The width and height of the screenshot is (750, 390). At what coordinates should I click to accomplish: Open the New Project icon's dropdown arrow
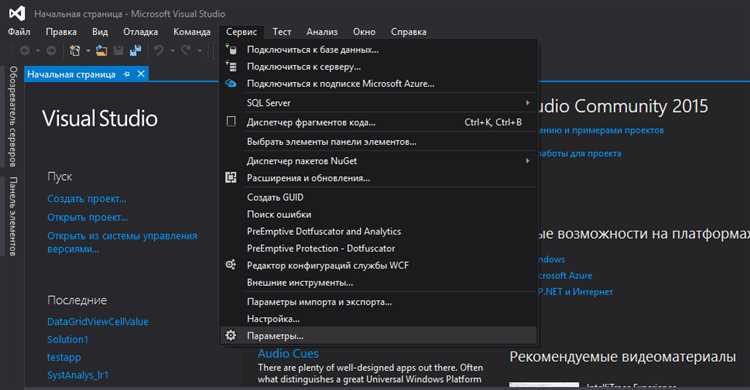pos(88,50)
